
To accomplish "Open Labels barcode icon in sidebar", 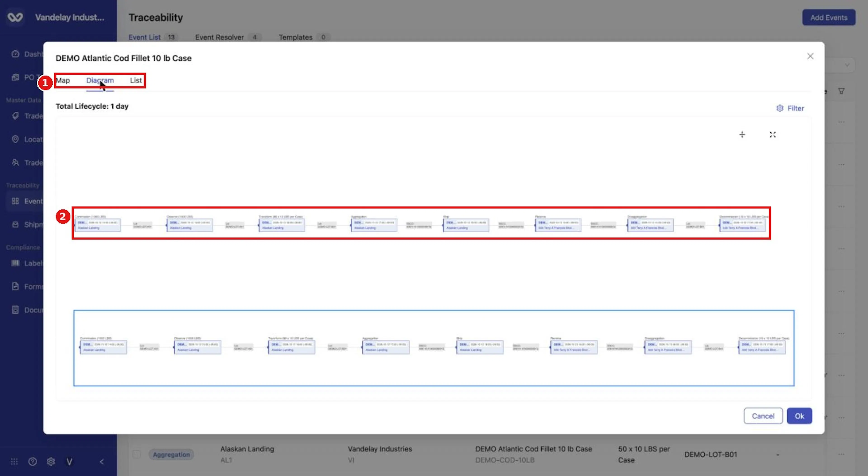I will click(15, 263).
